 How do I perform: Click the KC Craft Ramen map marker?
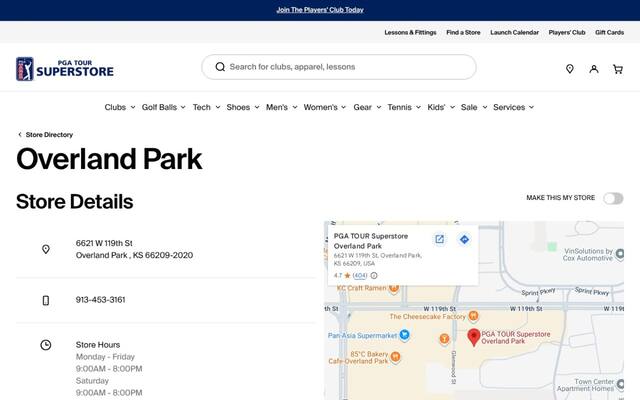pos(394,288)
